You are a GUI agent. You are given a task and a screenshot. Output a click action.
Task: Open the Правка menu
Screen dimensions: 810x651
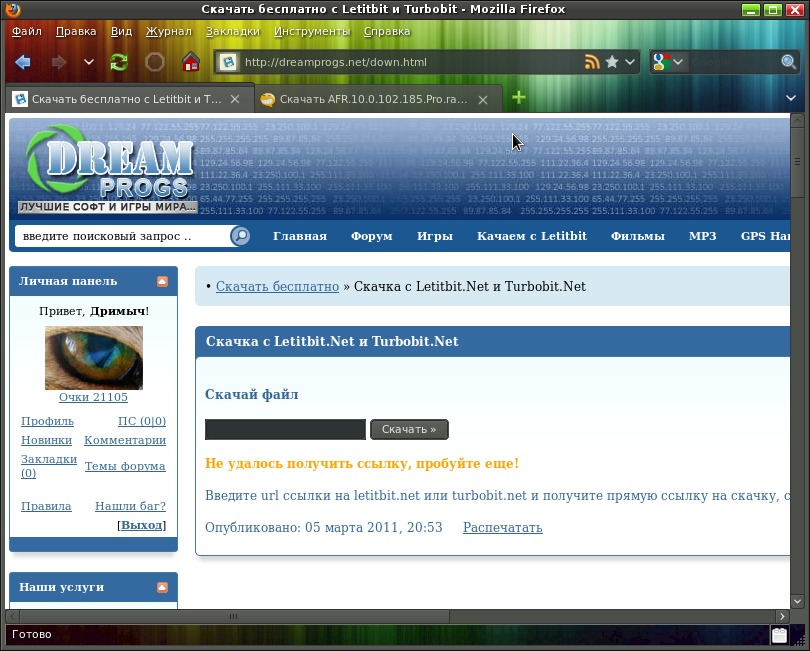76,32
